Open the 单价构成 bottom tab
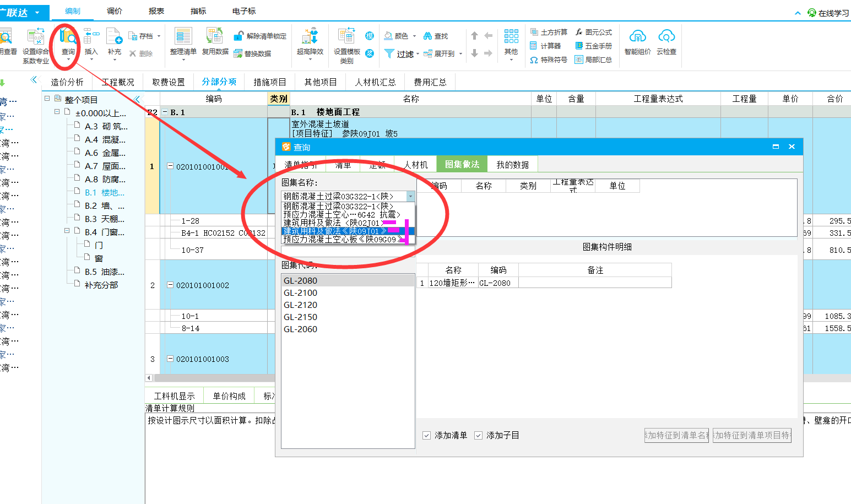Screen dimensions: 851x504 pos(229,396)
